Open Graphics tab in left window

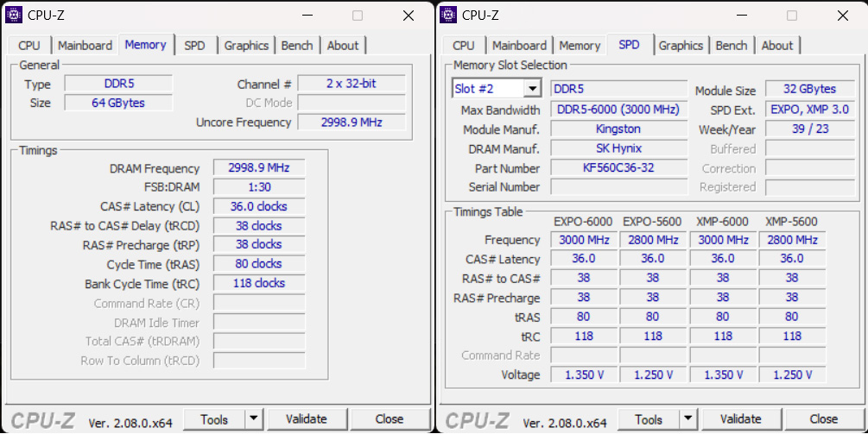click(x=246, y=46)
